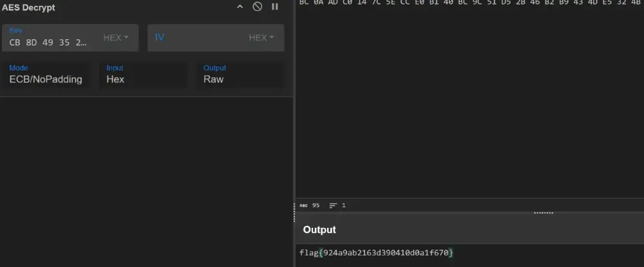Select the AES Decrypt operation title
This screenshot has height=267, width=644.
[28, 8]
